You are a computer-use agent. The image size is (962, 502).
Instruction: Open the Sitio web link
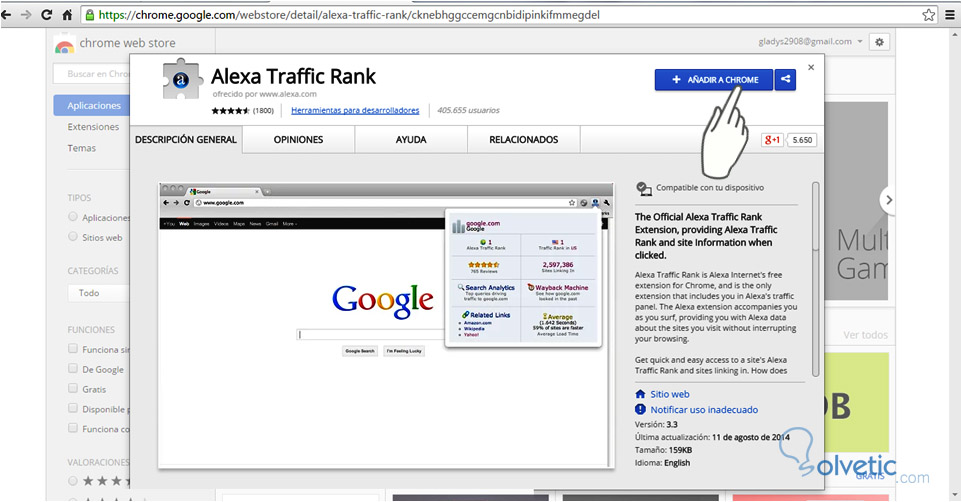(x=670, y=394)
